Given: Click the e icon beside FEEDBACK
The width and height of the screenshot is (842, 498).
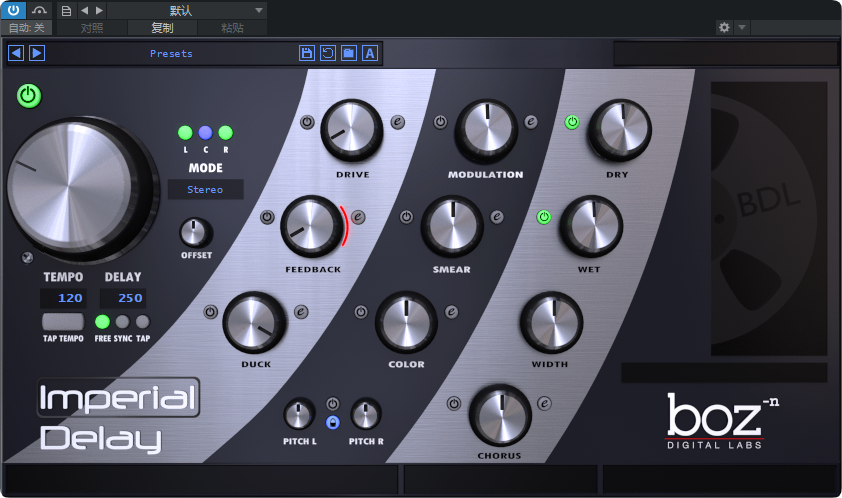Looking at the screenshot, I should 358,217.
